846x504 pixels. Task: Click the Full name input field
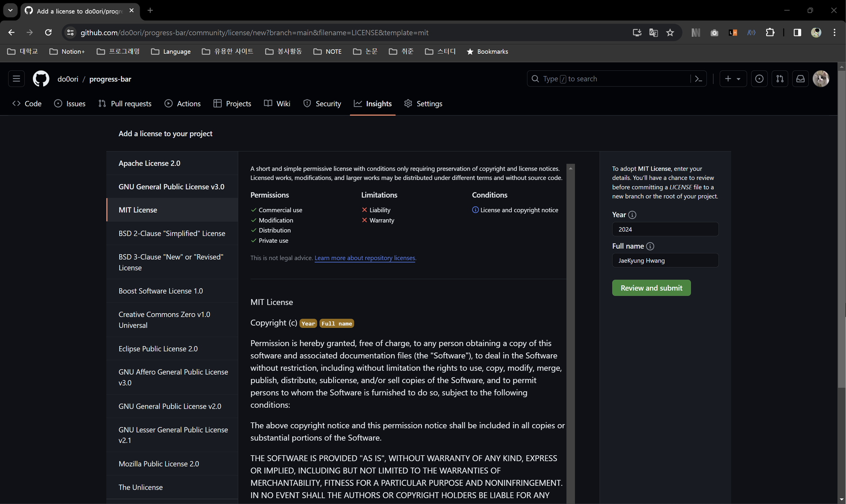(x=665, y=260)
